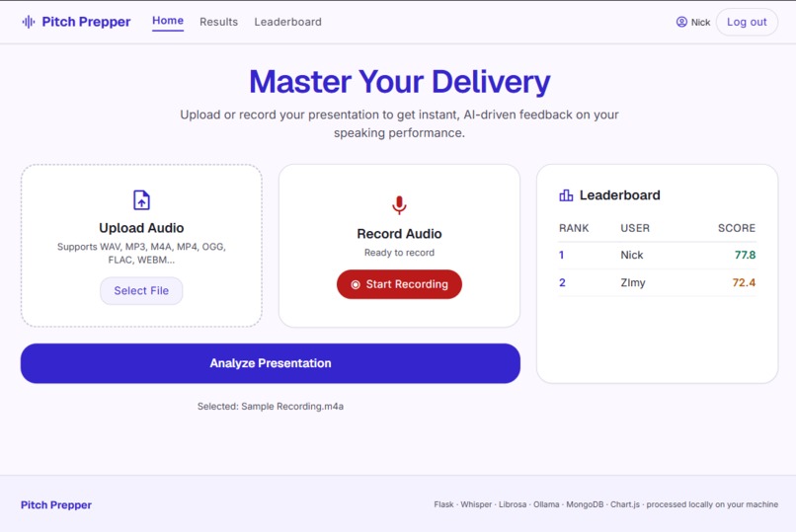Click Nick in the leaderboard table
796x532 pixels.
point(632,255)
